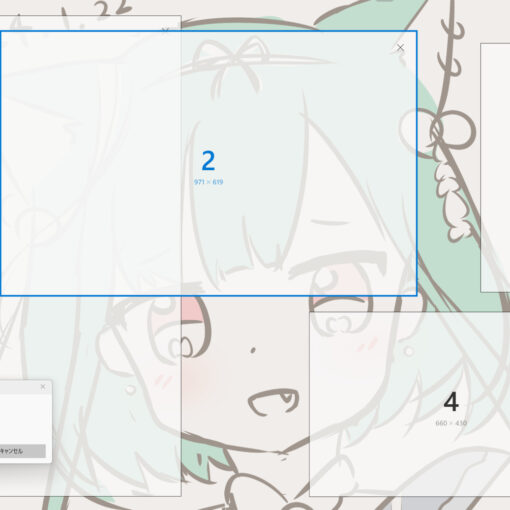Click the キャンセル cancel button
This screenshot has height=510, width=510.
[22, 451]
